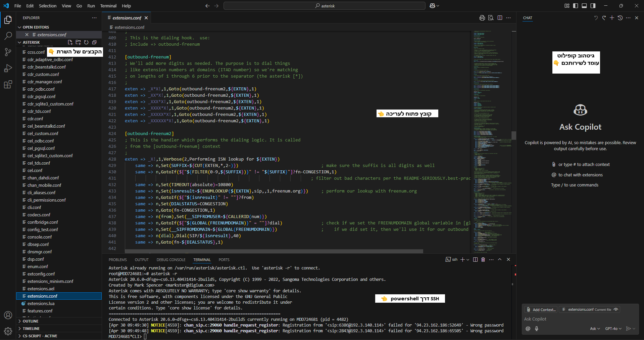This screenshot has width=644, height=340.
Task: Kill terminal with trash icon
Action: click(483, 259)
